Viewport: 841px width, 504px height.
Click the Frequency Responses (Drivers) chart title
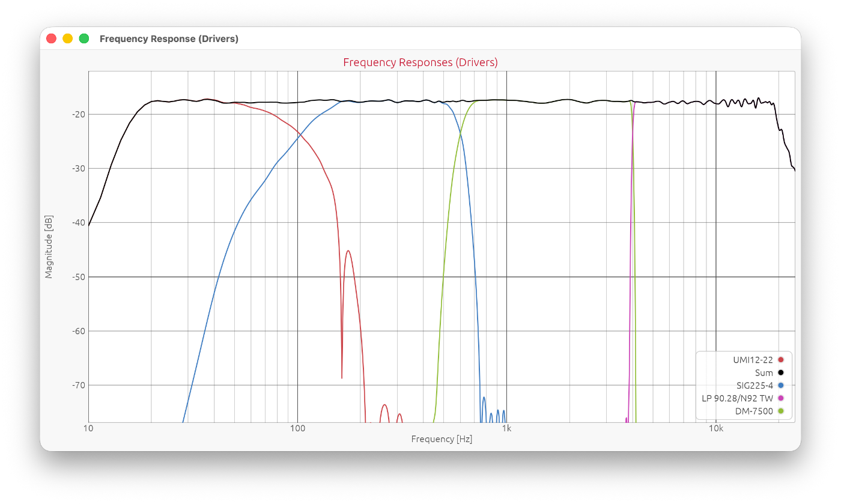tap(421, 62)
